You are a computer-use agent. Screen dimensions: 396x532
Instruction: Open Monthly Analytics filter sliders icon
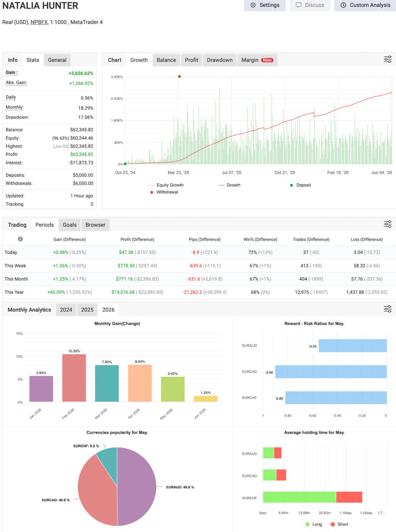(387, 309)
